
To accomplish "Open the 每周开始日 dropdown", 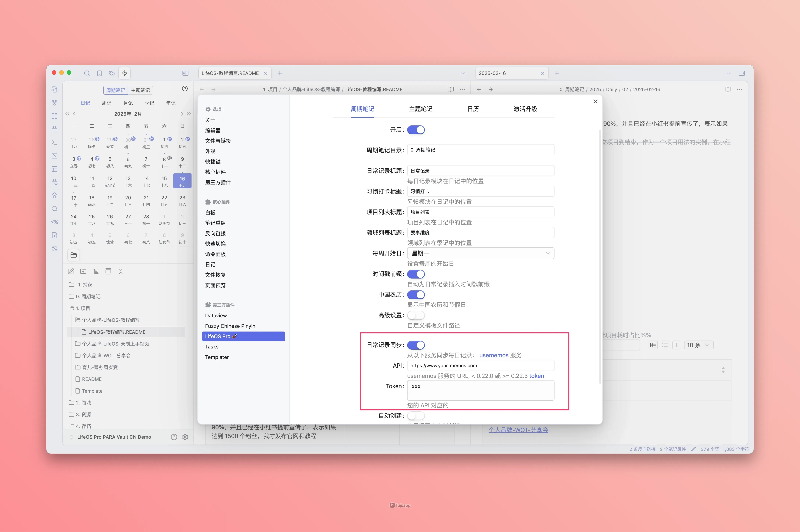I will click(480, 253).
